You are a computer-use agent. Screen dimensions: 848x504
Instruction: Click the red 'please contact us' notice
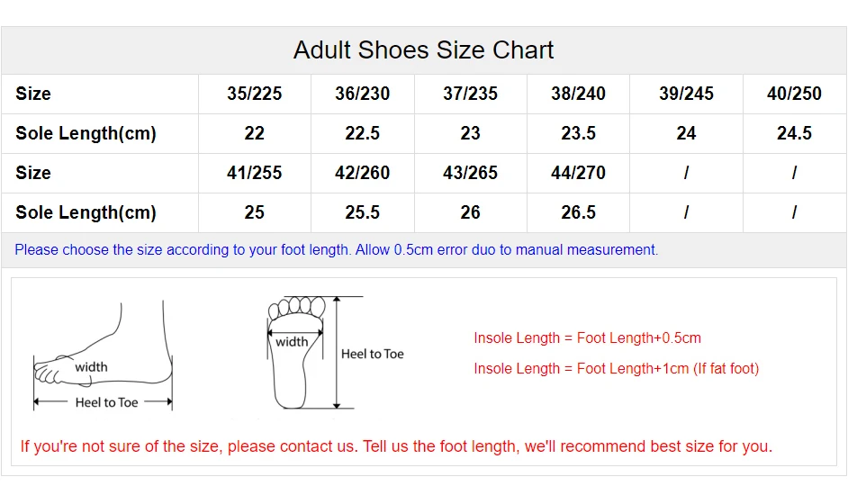point(396,446)
